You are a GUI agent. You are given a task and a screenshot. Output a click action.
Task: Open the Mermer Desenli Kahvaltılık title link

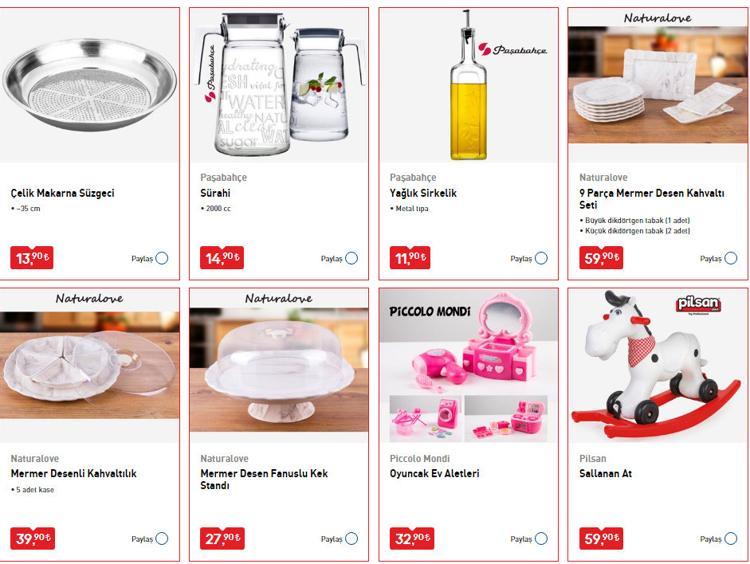click(x=74, y=474)
